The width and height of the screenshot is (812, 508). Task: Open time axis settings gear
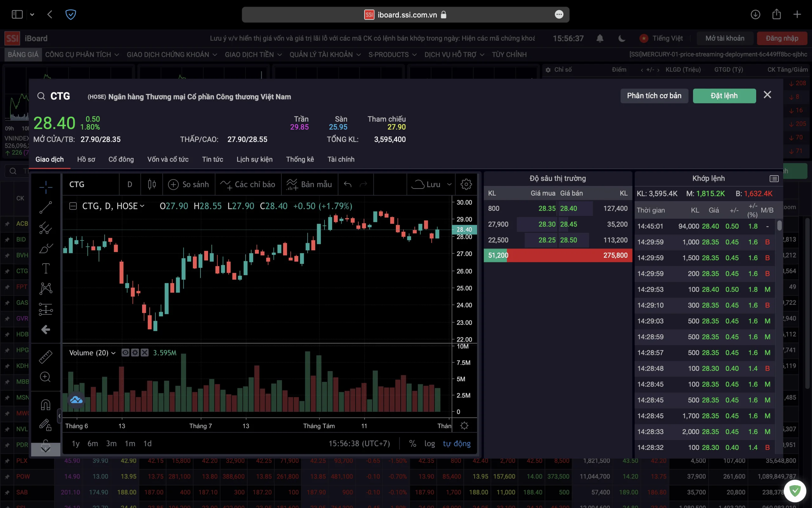click(x=464, y=426)
